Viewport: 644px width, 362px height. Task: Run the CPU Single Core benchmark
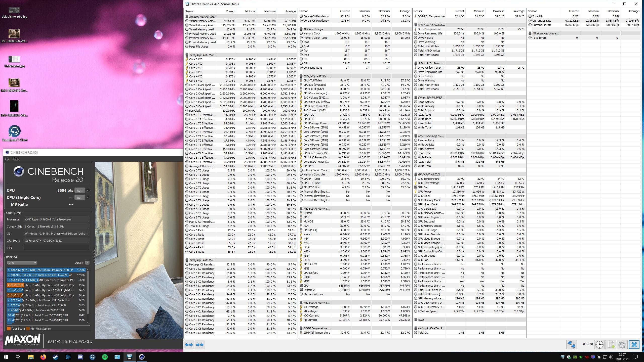[x=79, y=197]
